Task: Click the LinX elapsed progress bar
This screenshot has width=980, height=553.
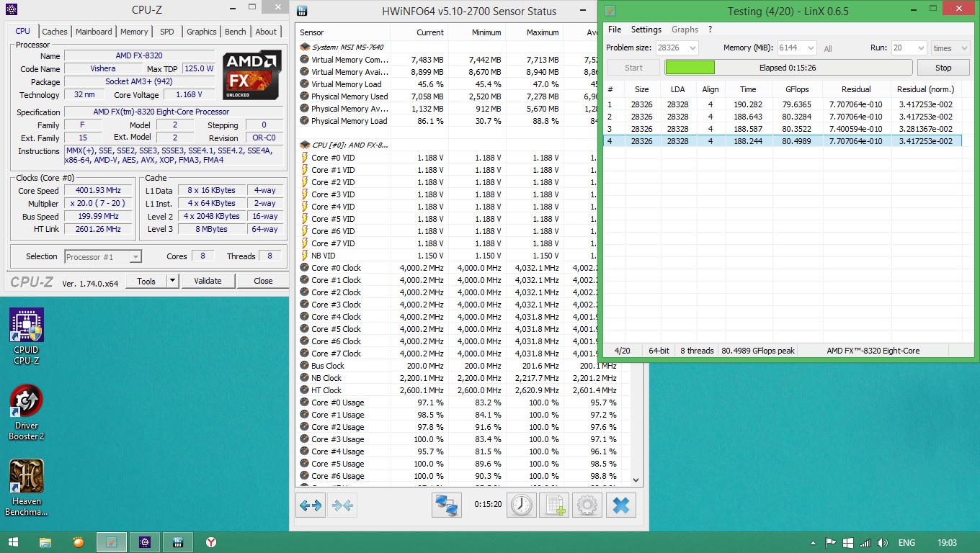Action: coord(788,68)
